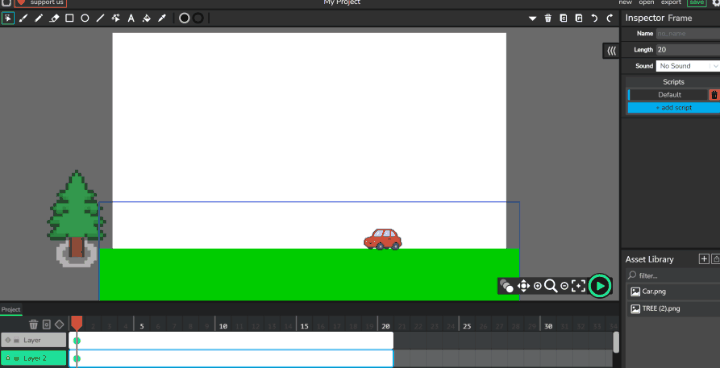Click the zoom out minus icon

(564, 286)
